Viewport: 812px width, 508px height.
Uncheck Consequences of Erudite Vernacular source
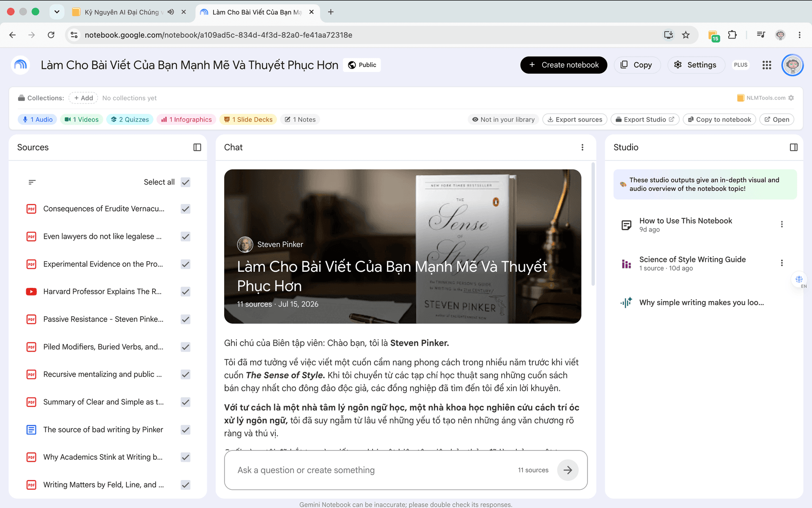coord(185,209)
